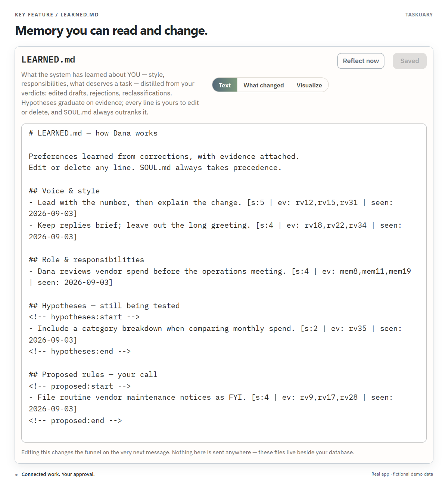
Task: Click the 'Keep replies brief' rule line
Action: [x=215, y=231]
